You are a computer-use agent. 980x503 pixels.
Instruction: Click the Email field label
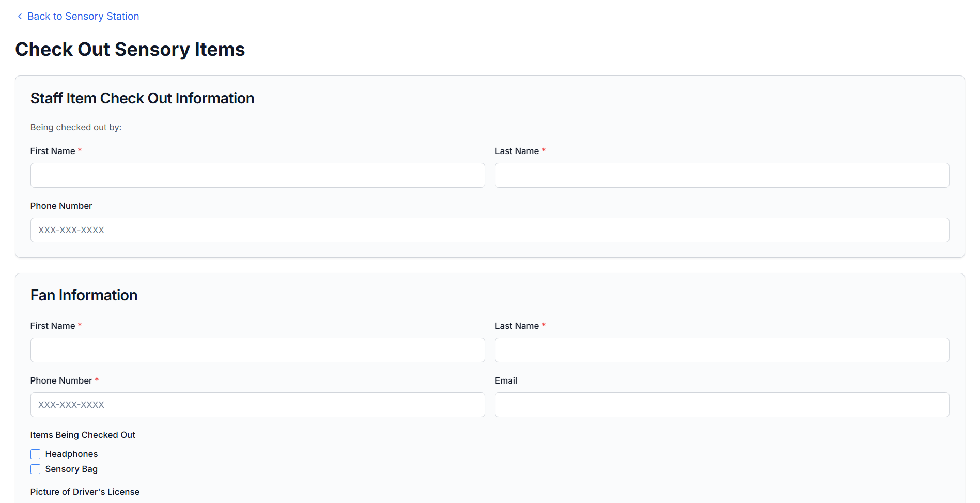click(506, 380)
